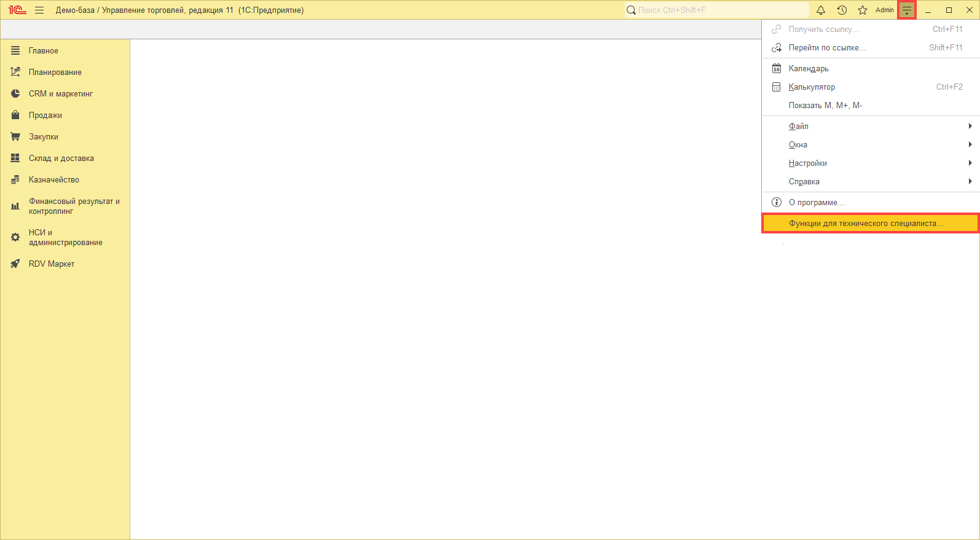980x540 pixels.
Task: Click the CRM и маркетинг pie icon
Action: (15, 93)
